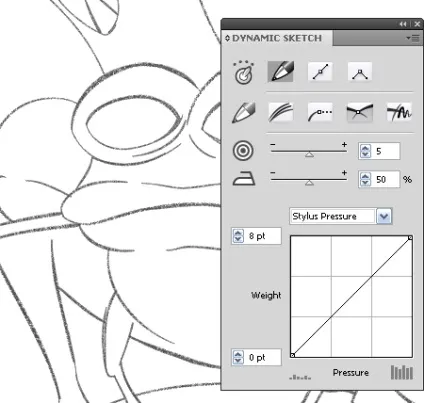424x403 pixels.
Task: Click the target preferences icon with dots
Action: (244, 72)
